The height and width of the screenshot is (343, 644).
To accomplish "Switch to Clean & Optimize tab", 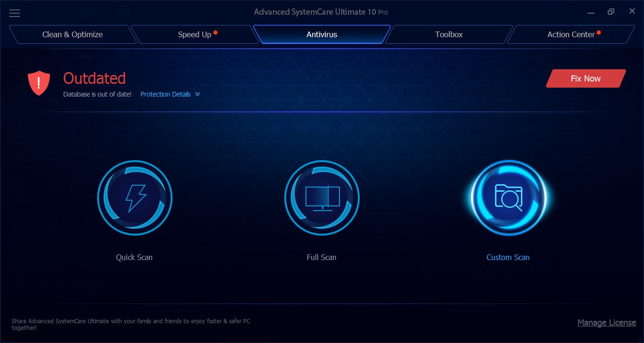I will 73,34.
